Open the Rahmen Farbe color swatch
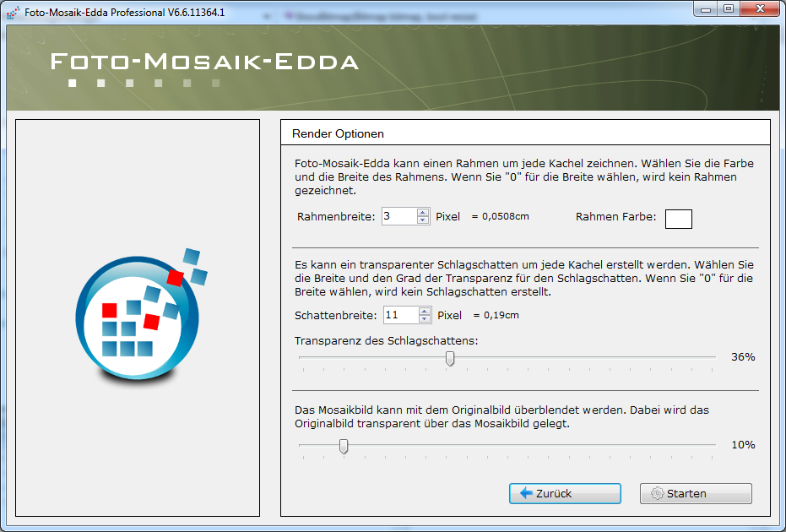 678,219
